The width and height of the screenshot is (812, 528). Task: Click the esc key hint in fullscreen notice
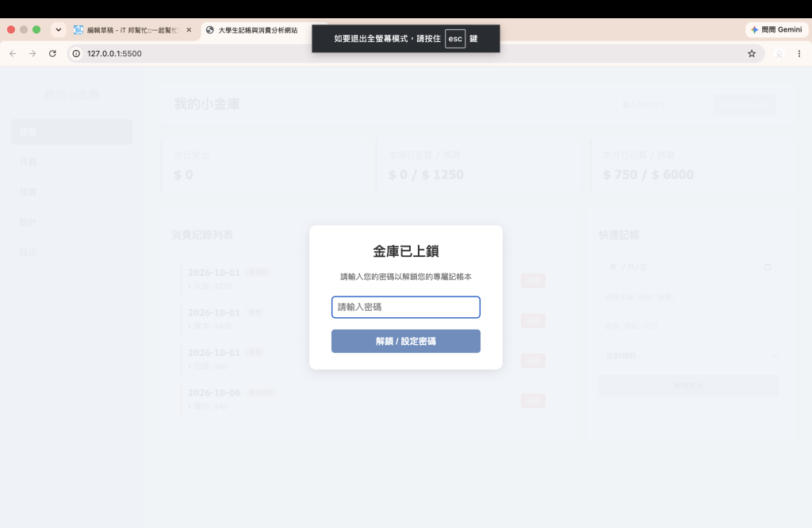(454, 39)
